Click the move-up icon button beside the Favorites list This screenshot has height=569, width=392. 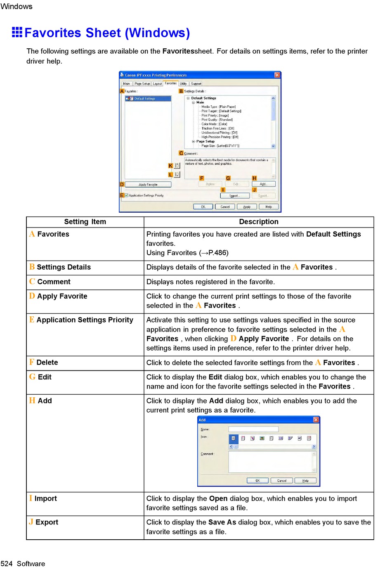(x=177, y=166)
